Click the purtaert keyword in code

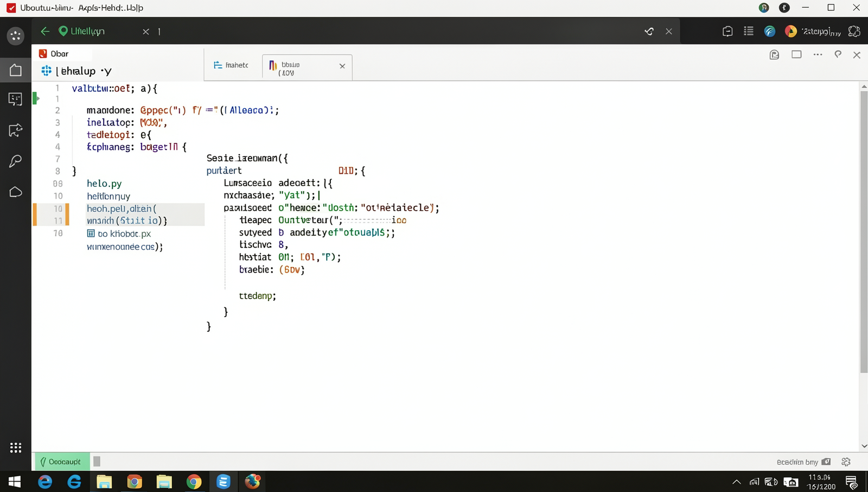click(x=224, y=171)
